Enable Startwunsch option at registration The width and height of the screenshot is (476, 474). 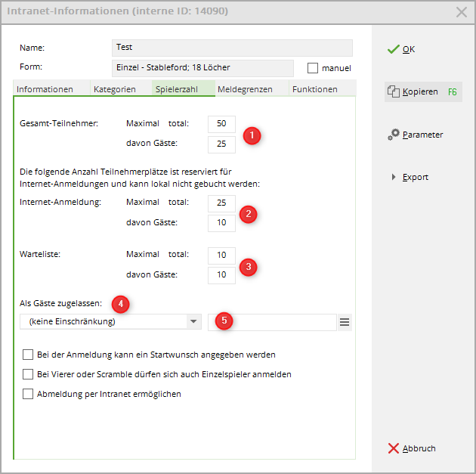tap(29, 354)
